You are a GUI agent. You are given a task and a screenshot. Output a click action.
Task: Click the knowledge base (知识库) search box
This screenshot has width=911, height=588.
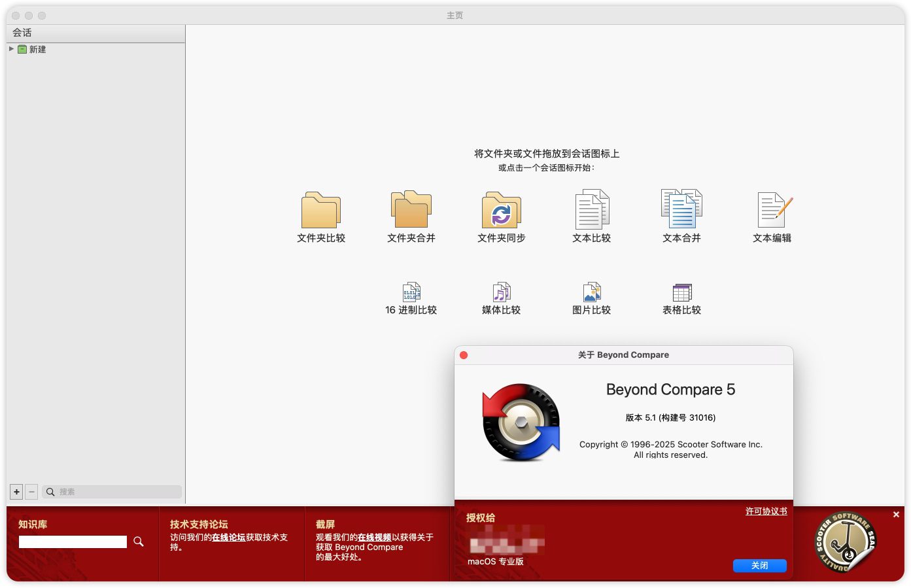click(x=73, y=542)
